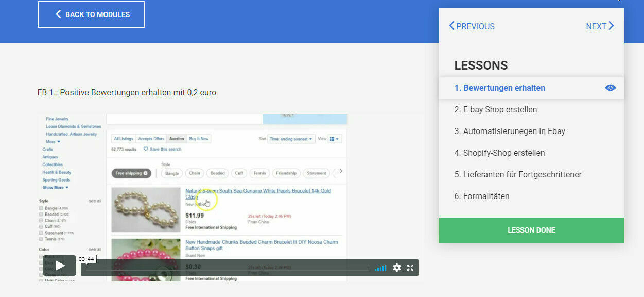Click the white pearl bracelet thumbnail

pos(146,209)
